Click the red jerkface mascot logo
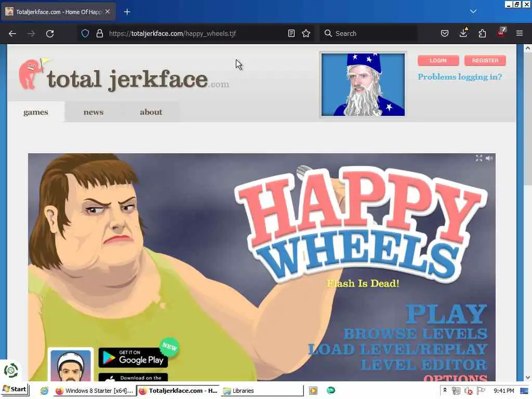Viewport: 532px width, 399px height. 33,74
